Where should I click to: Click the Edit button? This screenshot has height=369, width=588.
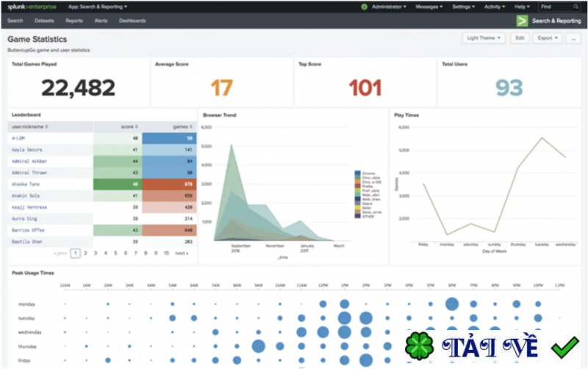(x=520, y=38)
